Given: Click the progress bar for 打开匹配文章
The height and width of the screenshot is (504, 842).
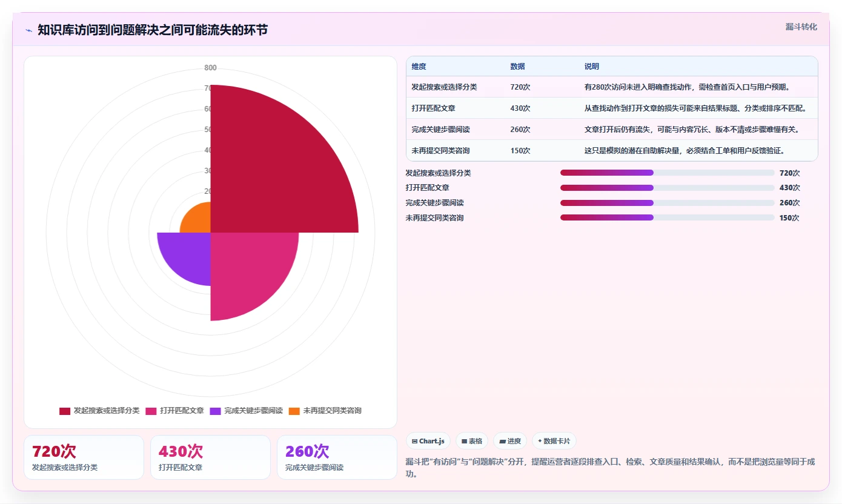Looking at the screenshot, I should [668, 188].
